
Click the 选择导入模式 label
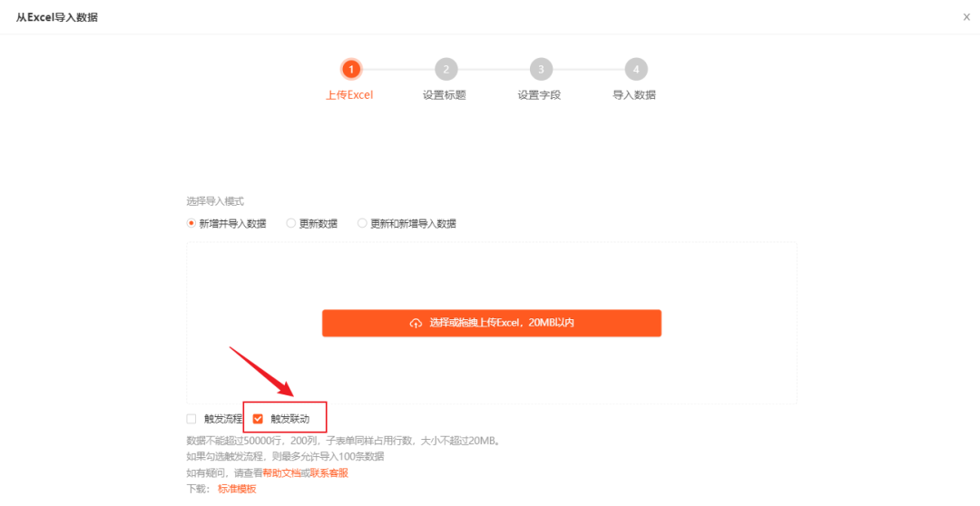coord(215,201)
